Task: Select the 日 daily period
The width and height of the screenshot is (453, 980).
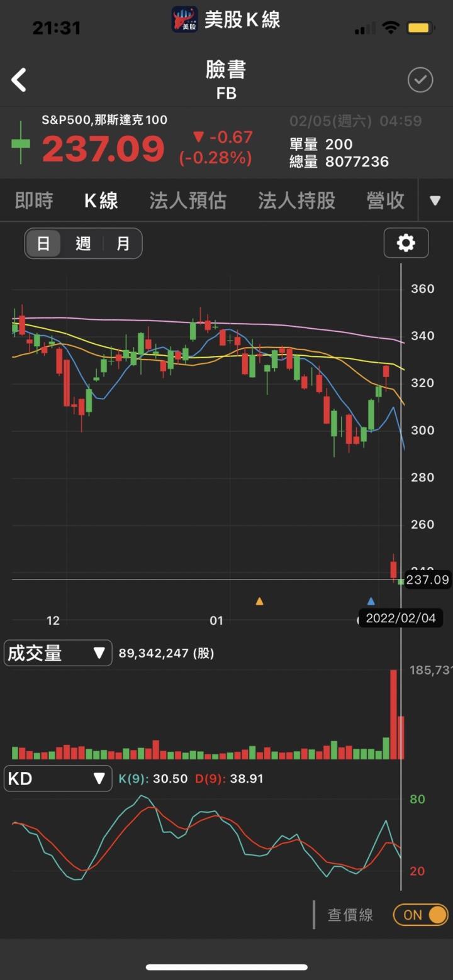Action: point(43,243)
